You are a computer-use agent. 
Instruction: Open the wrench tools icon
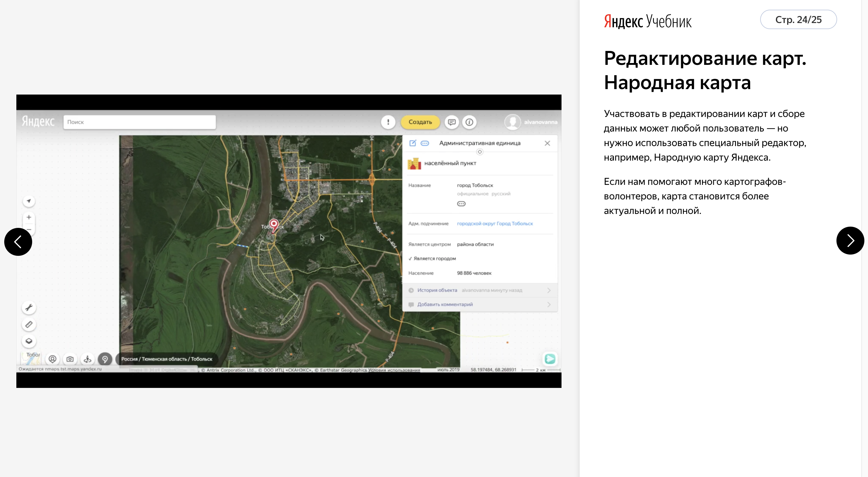29,307
